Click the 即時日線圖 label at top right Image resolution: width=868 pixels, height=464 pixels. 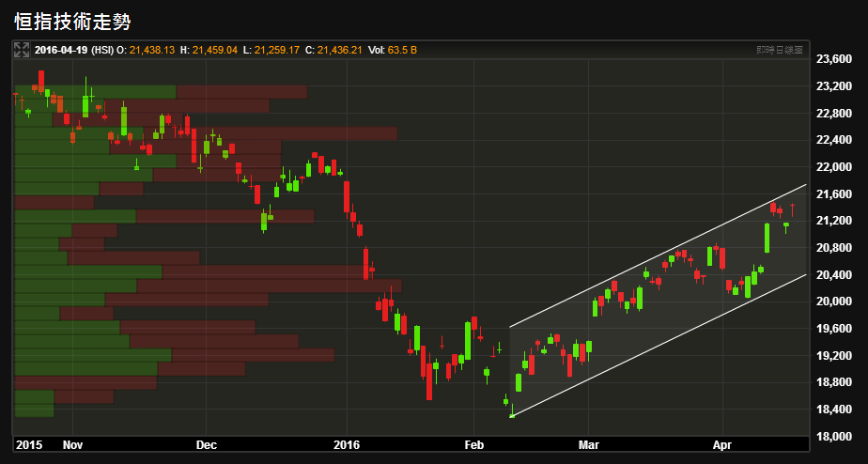click(x=780, y=50)
